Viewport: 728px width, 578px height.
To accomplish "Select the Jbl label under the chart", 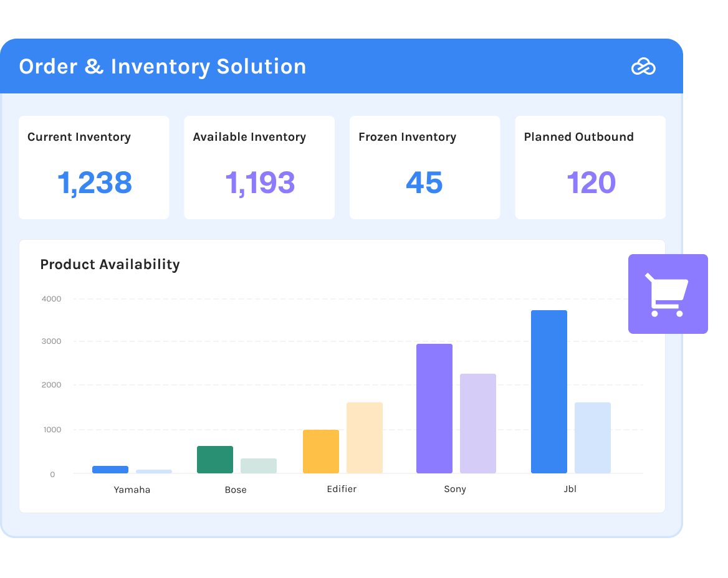I will pyautogui.click(x=570, y=489).
